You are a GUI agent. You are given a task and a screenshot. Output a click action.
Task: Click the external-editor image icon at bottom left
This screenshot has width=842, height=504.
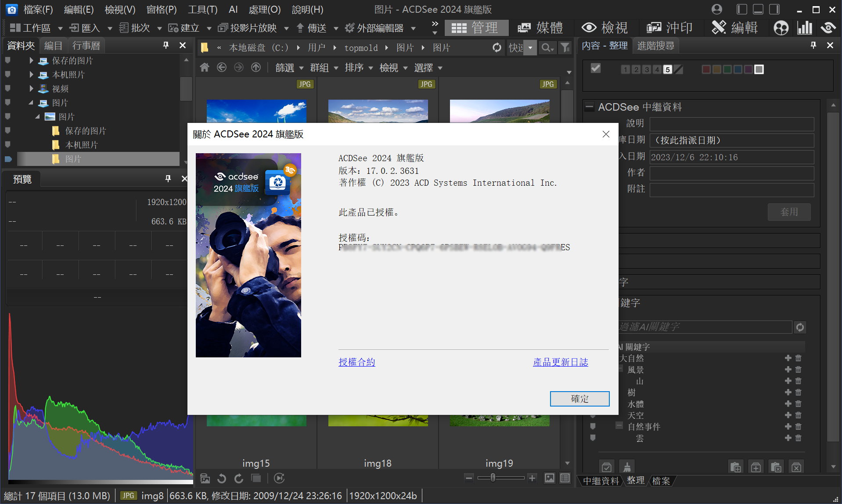click(x=205, y=478)
